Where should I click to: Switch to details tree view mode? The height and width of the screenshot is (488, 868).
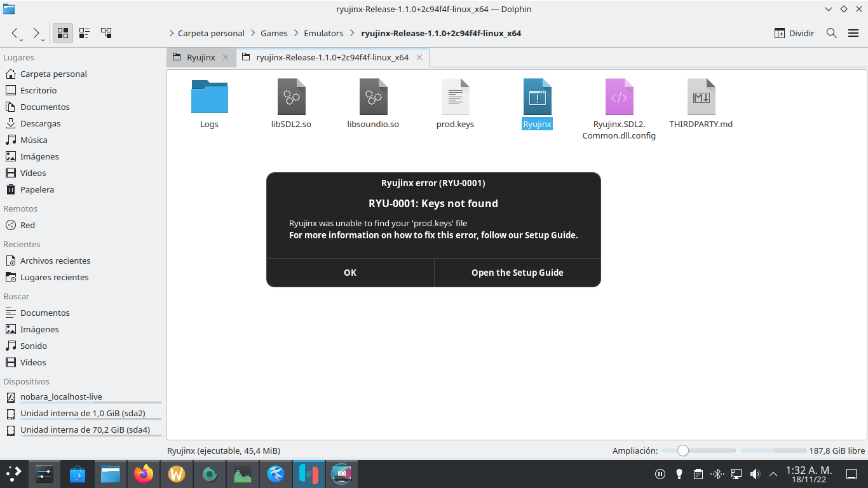[x=106, y=33]
